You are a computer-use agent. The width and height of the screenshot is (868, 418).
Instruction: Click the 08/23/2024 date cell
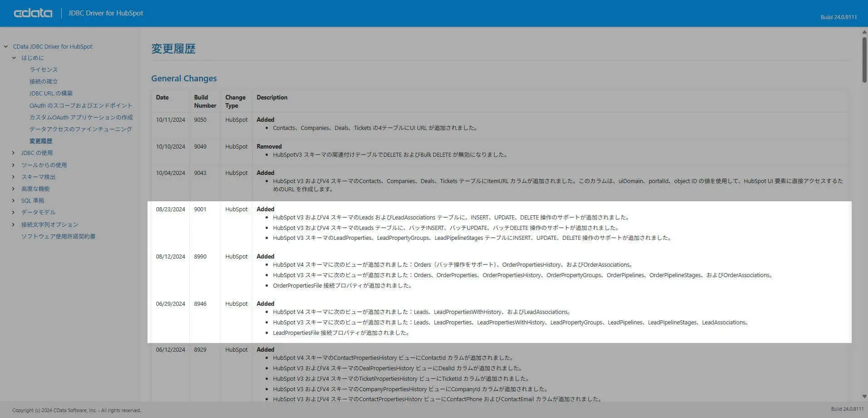coord(170,209)
